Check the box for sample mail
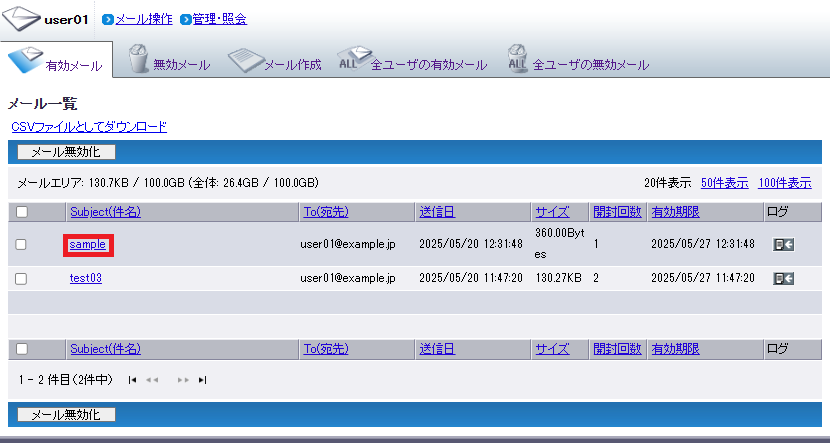The image size is (830, 444). coord(22,244)
